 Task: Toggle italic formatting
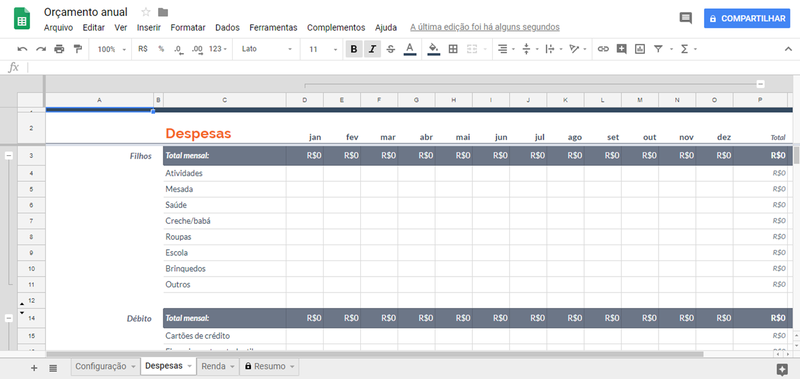point(372,49)
